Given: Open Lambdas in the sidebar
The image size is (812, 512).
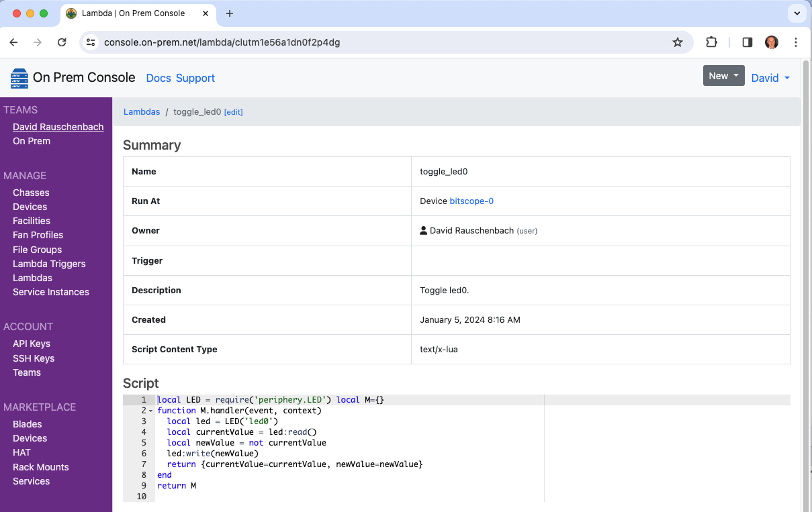Looking at the screenshot, I should (32, 278).
